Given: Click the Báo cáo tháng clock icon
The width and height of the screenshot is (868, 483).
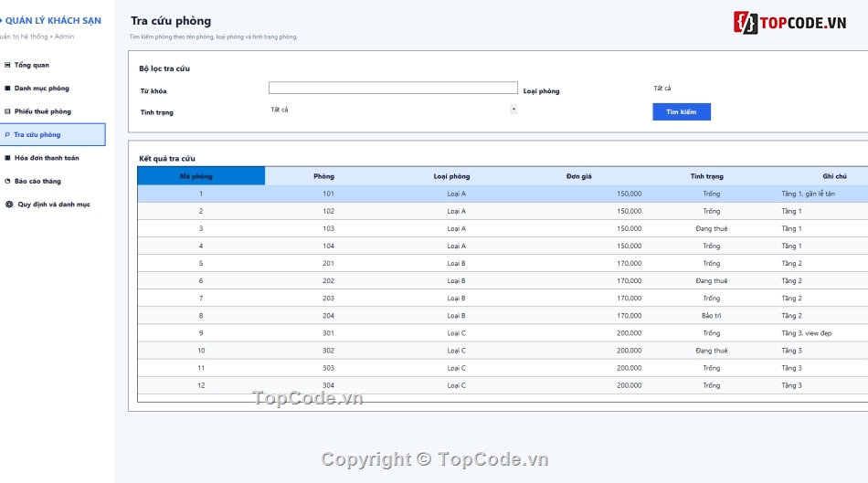Looking at the screenshot, I should pos(7,181).
